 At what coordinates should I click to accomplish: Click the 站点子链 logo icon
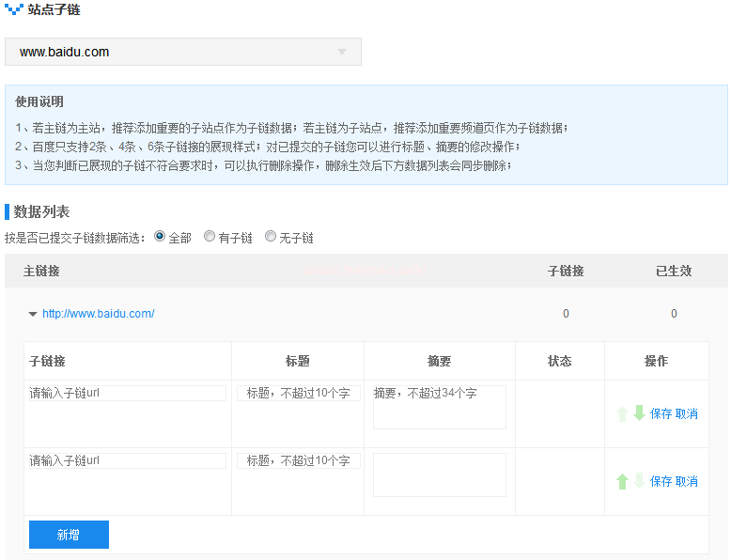pyautogui.click(x=14, y=10)
